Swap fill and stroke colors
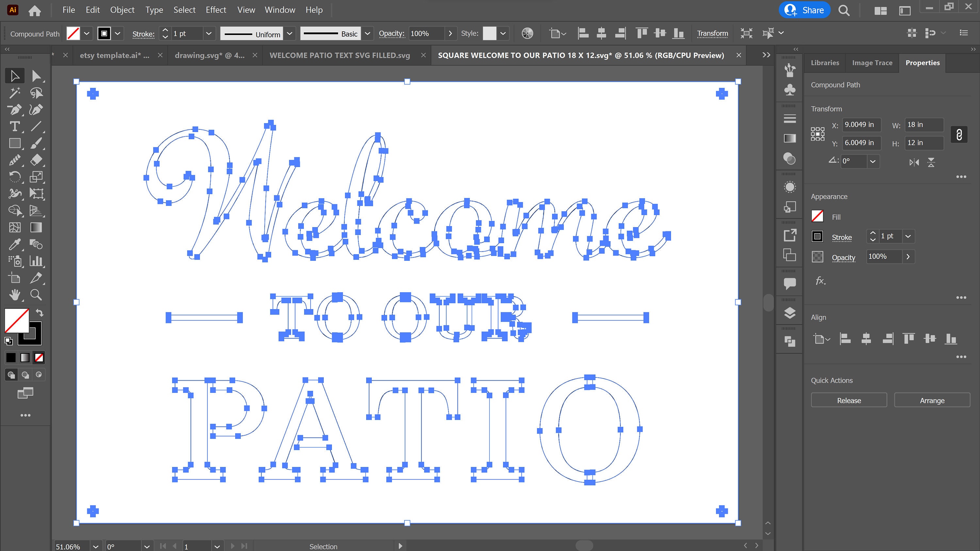This screenshot has height=551, width=980. pos(40,313)
